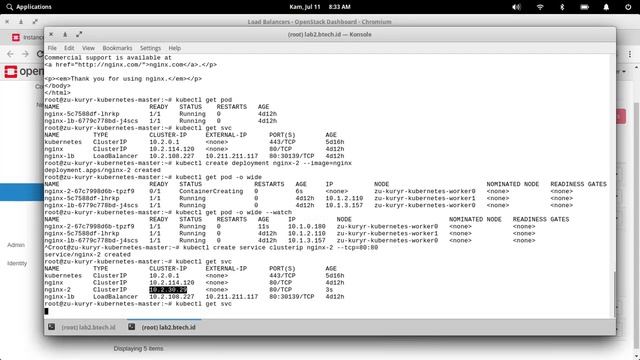Open the session power menu

(628, 7)
